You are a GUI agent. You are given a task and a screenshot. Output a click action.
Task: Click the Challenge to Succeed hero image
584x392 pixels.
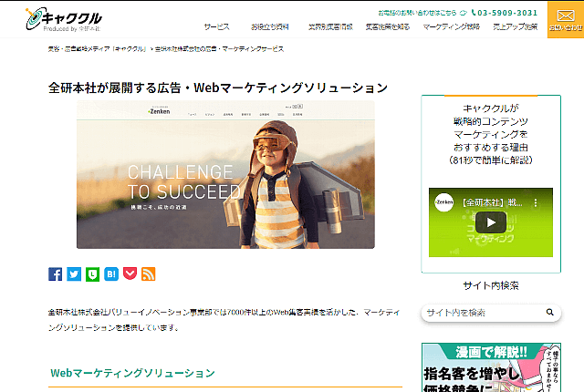[x=225, y=174]
